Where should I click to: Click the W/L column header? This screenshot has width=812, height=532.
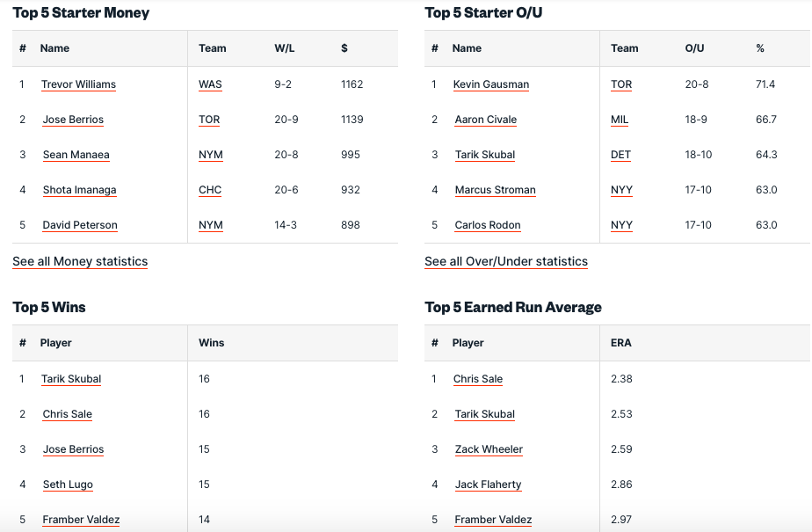[285, 48]
